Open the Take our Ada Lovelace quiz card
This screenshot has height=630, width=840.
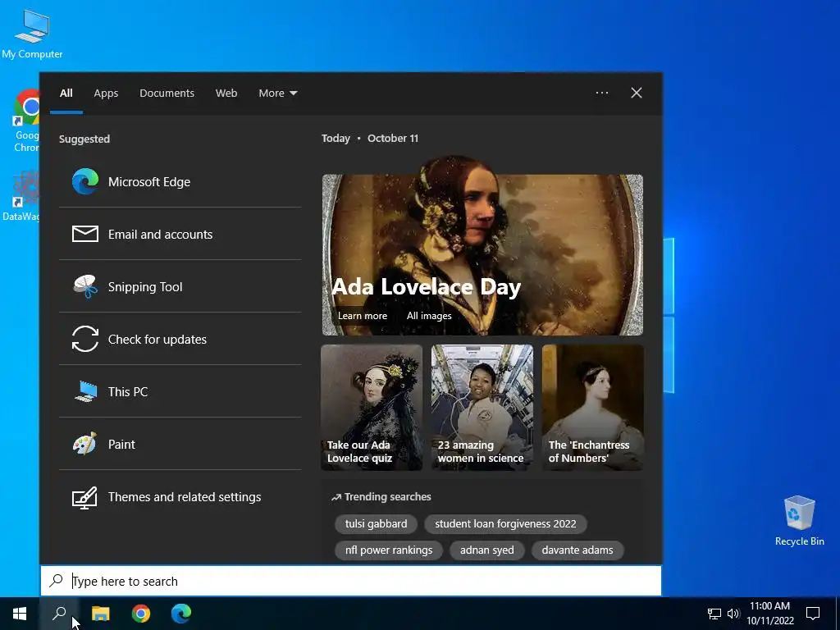tap(372, 408)
